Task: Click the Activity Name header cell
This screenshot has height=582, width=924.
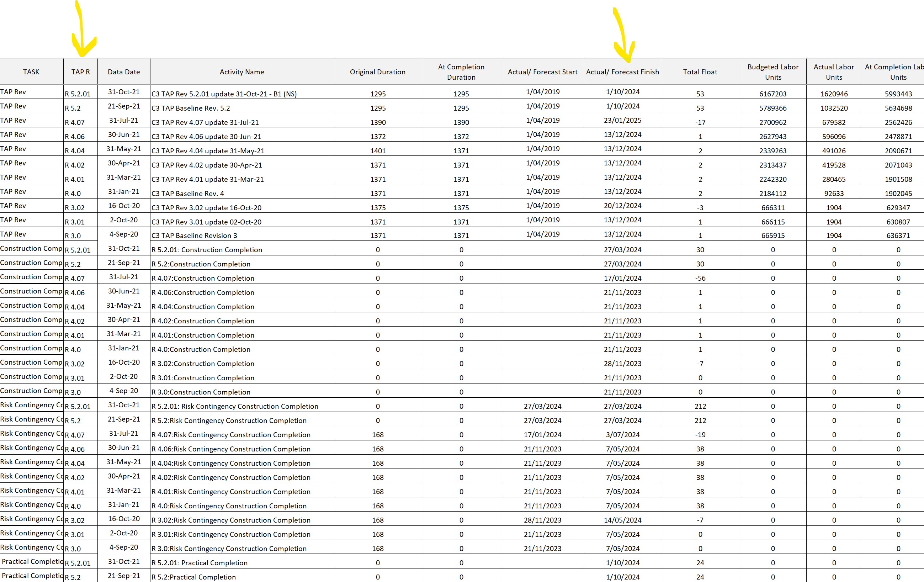Action: pos(242,72)
